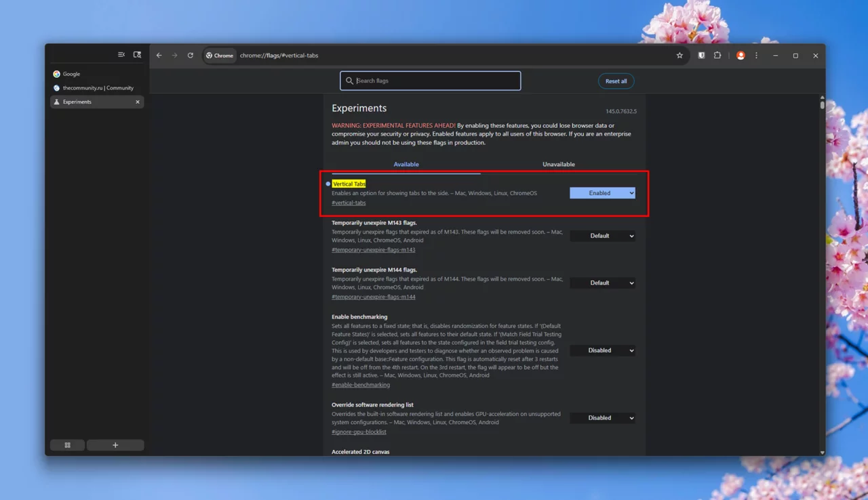Open Override software rendering list dropdown
The height and width of the screenshot is (500, 868).
pos(602,418)
